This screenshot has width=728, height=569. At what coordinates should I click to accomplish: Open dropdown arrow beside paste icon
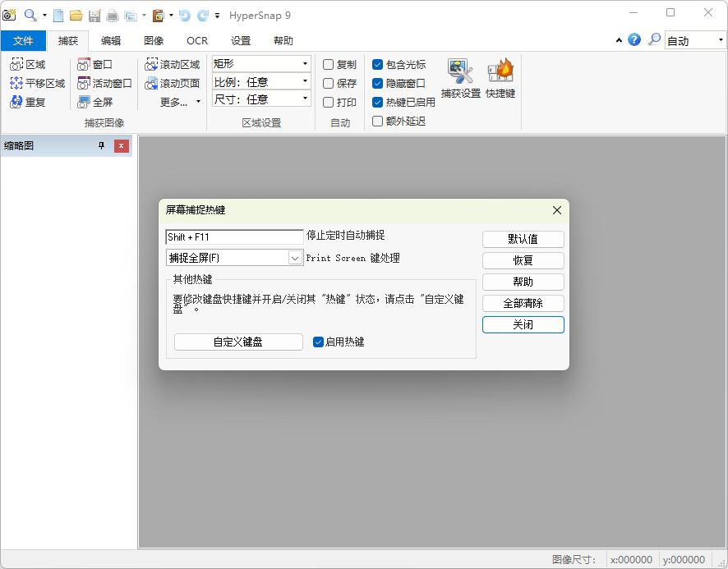pos(172,16)
